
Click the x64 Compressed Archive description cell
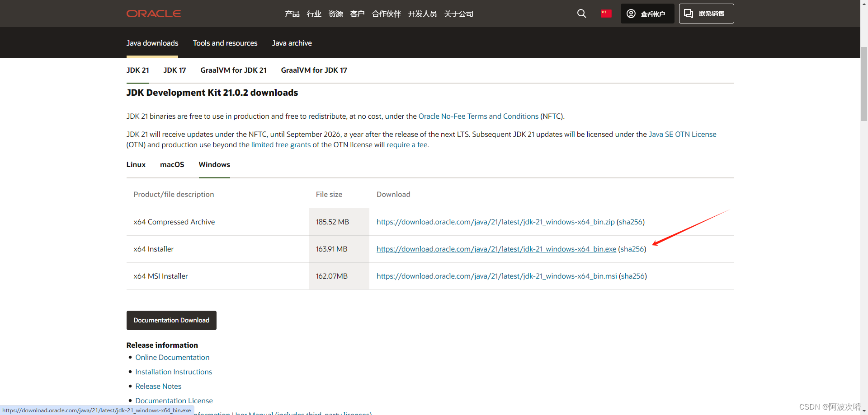coord(217,222)
